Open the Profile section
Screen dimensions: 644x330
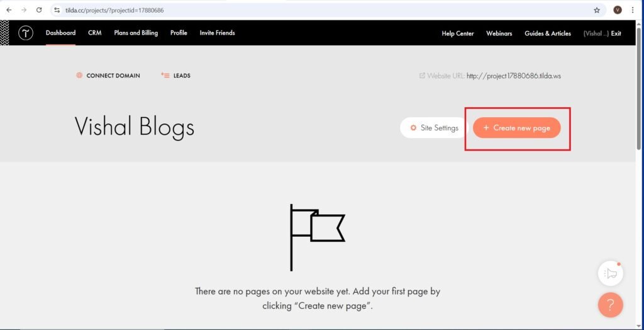tap(179, 33)
